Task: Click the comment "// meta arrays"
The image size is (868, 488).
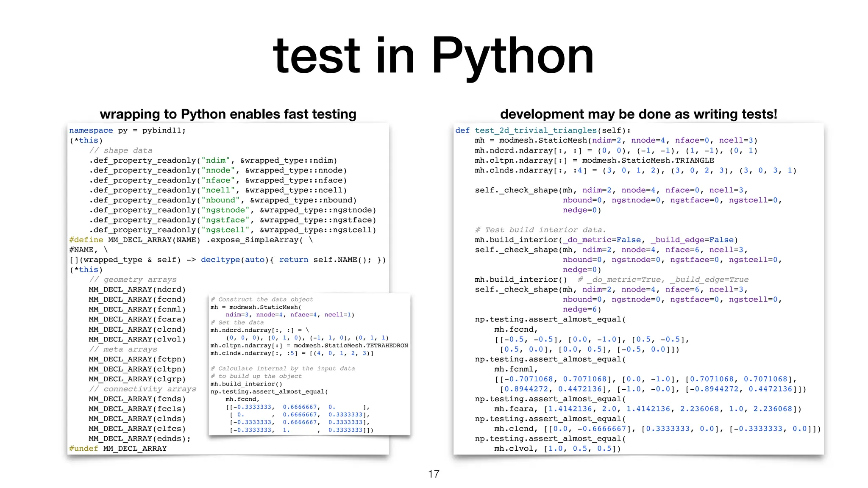Action: [x=123, y=349]
